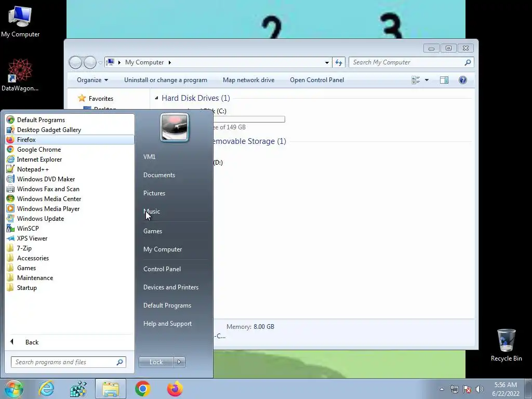This screenshot has height=399, width=532.
Task: Launch Google Chrome from the taskbar
Action: (143, 389)
